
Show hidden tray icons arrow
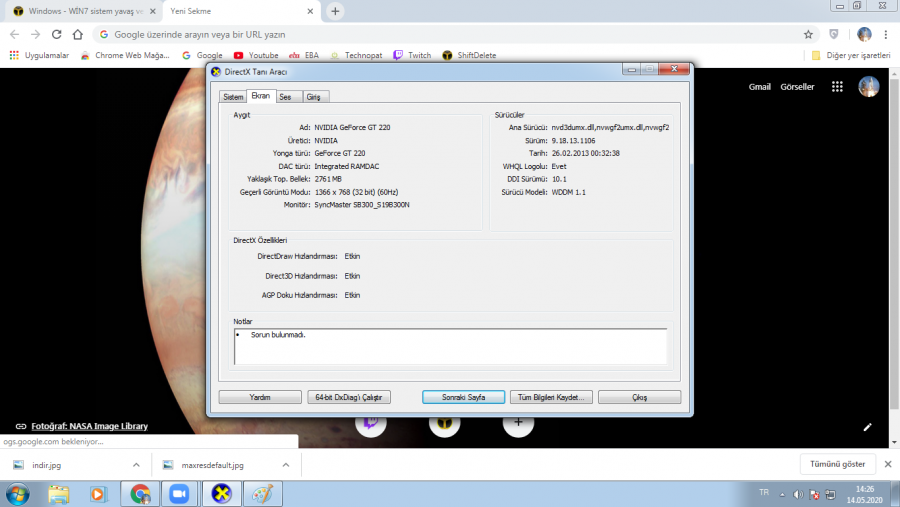click(782, 494)
